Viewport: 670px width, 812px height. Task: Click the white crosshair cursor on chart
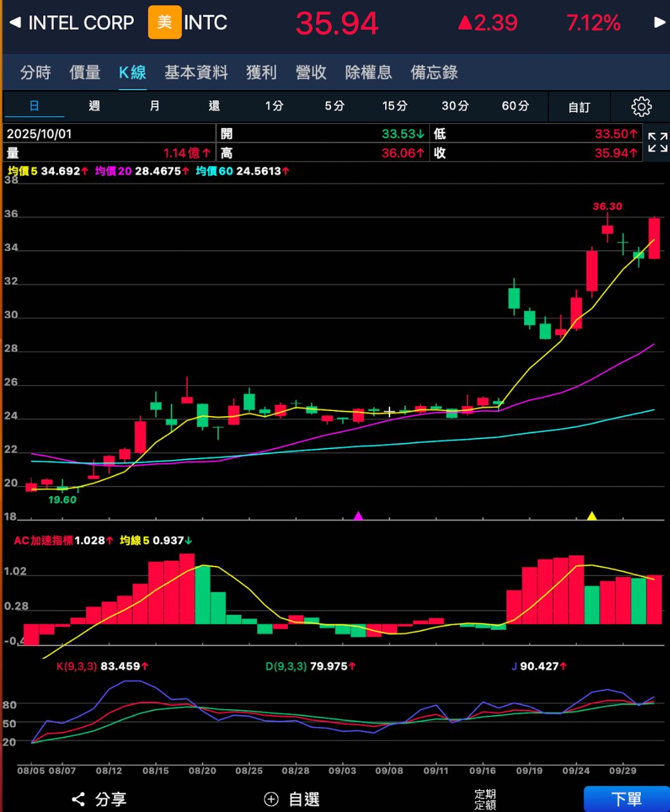(x=389, y=412)
